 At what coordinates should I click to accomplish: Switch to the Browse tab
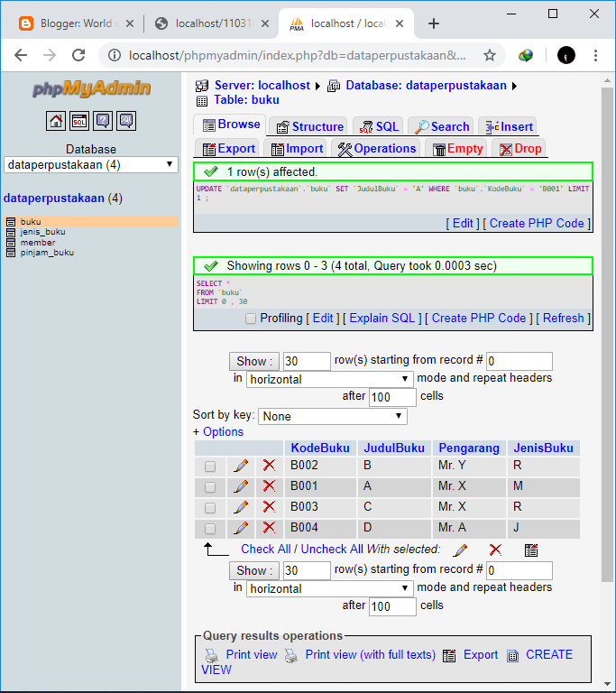(x=231, y=125)
